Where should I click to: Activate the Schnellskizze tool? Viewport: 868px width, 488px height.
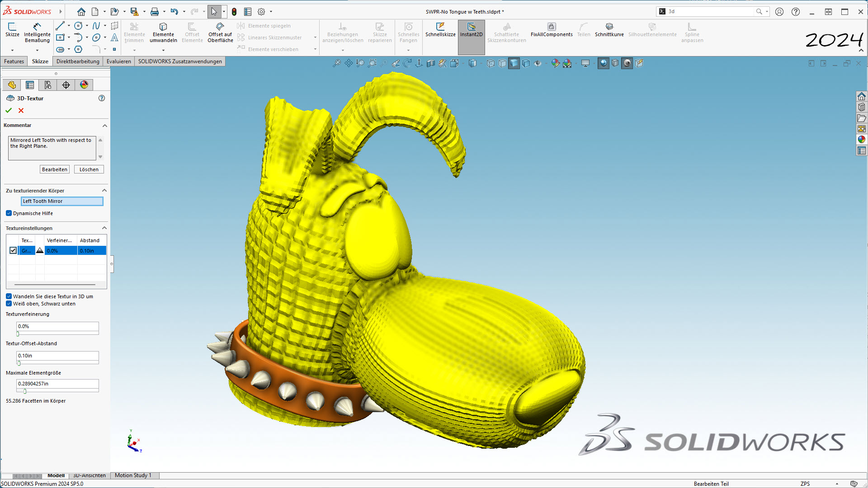point(440,29)
